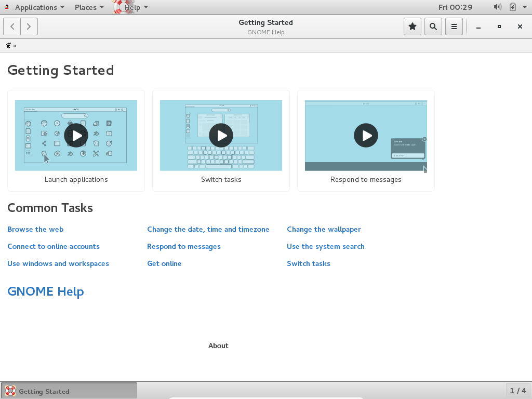Close the GNOME Help window

click(520, 26)
